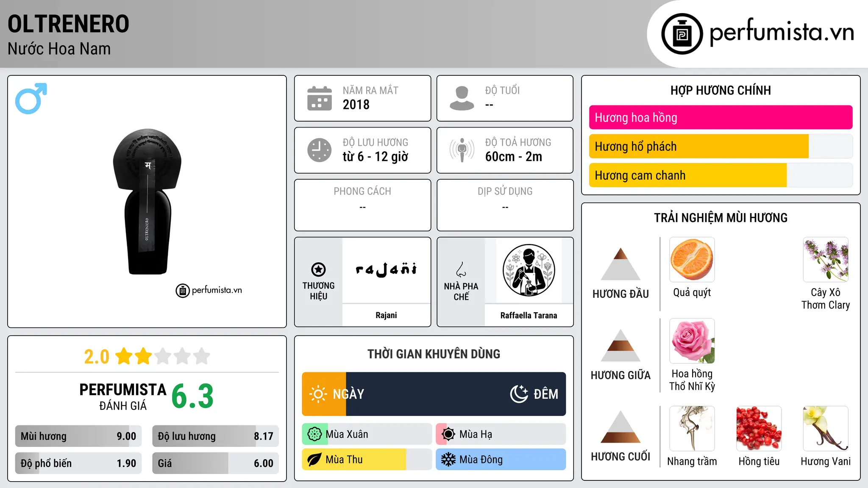Click the moon icon beside Đêm

[519, 394]
